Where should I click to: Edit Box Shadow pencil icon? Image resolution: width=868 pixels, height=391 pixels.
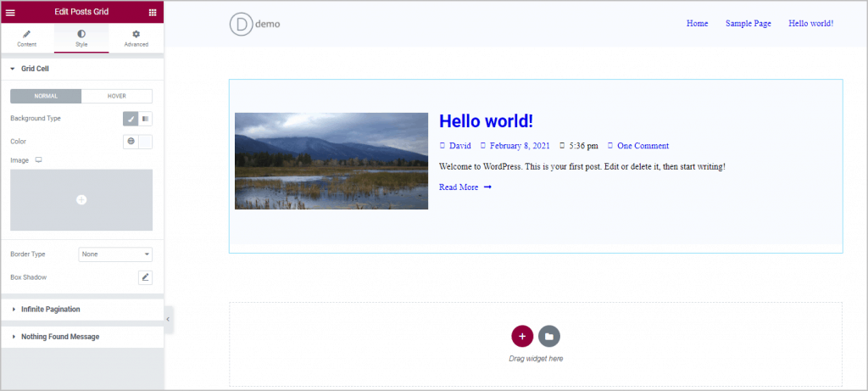coord(145,277)
